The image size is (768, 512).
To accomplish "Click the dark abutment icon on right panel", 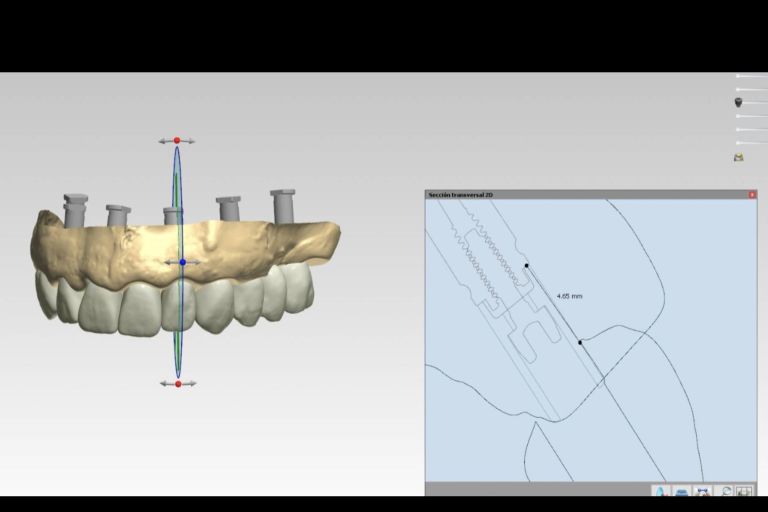I will coord(739,102).
